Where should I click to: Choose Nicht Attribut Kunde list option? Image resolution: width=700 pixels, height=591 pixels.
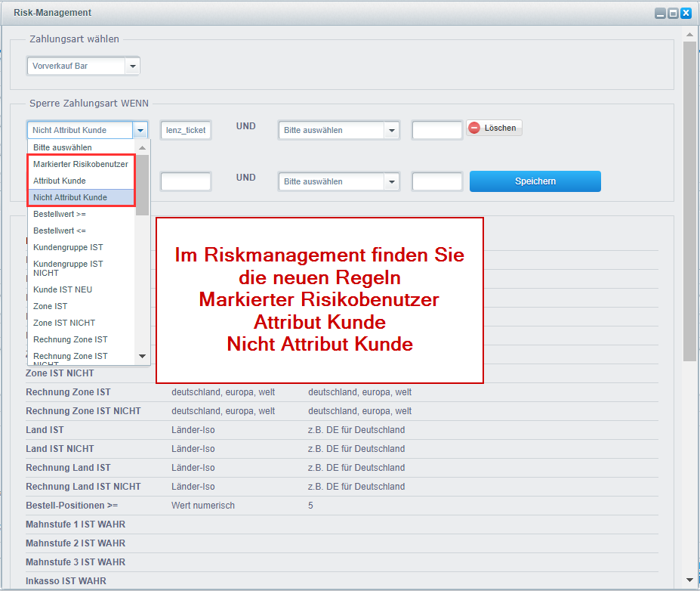tap(81, 197)
